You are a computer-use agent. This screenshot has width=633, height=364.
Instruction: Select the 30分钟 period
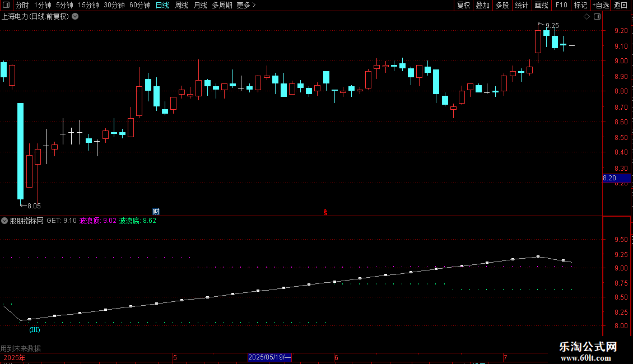tap(114, 5)
